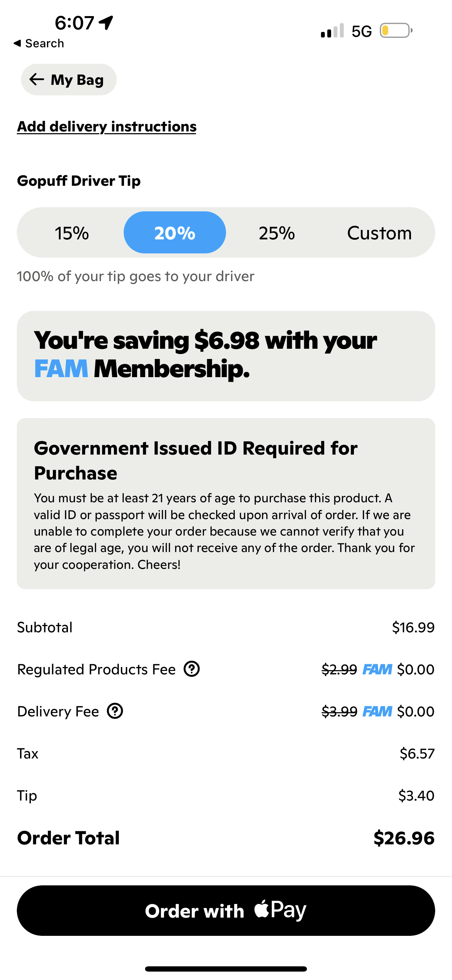Open the Regulated Products Fee help icon
The height and width of the screenshot is (980, 452).
pyautogui.click(x=192, y=668)
